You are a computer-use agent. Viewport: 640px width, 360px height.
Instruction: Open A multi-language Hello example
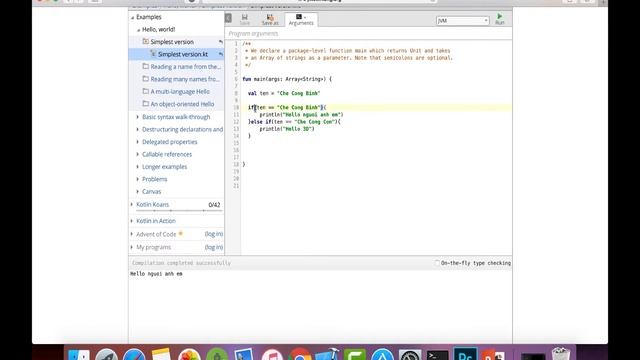(x=180, y=91)
